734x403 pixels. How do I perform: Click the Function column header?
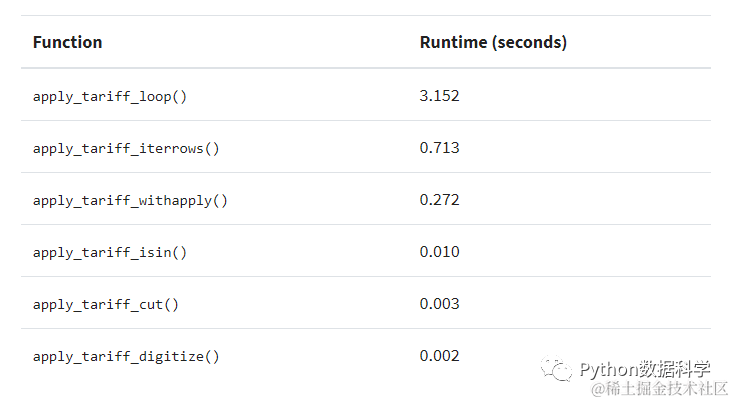point(67,43)
